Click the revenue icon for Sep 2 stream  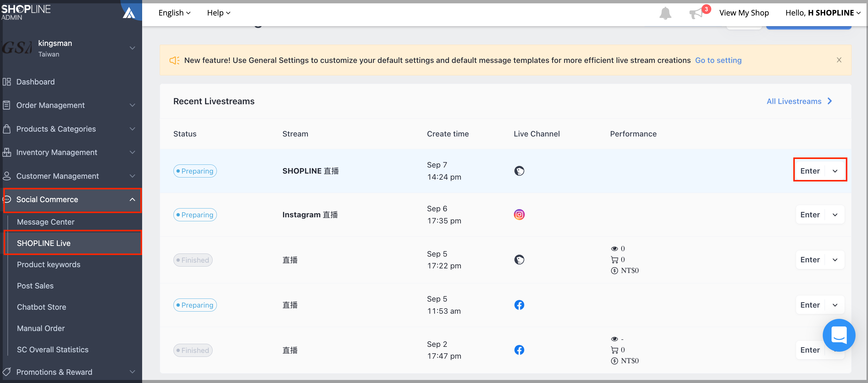click(x=614, y=361)
